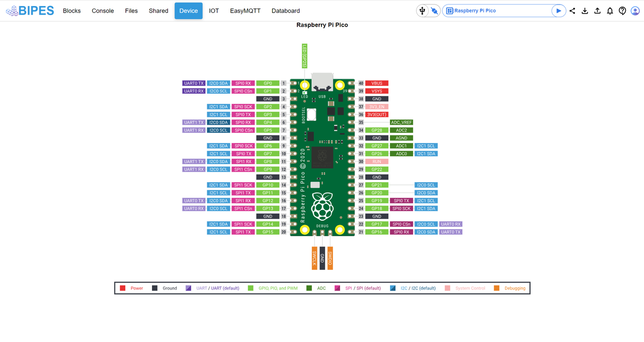Click the orange Debugging legend swatch

click(497, 288)
